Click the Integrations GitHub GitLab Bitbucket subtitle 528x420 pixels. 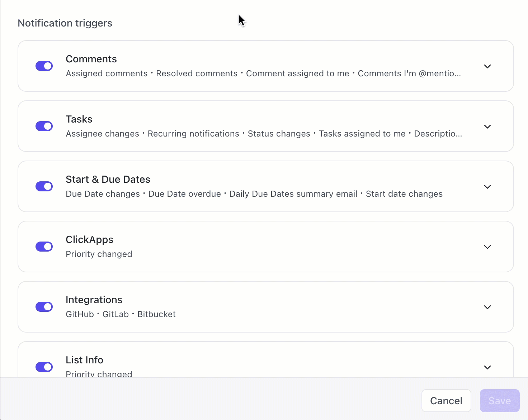click(121, 314)
